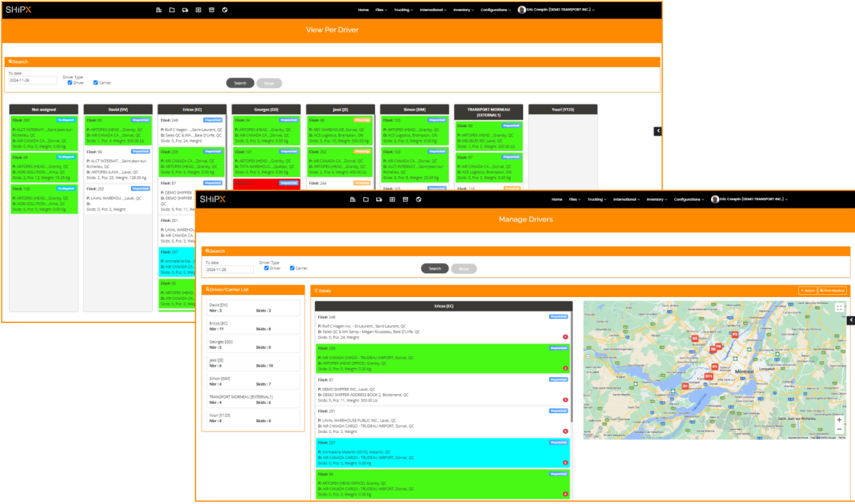Click archive box icon in View Per Driver toolbar
The height and width of the screenshot is (504, 855).
click(x=212, y=10)
